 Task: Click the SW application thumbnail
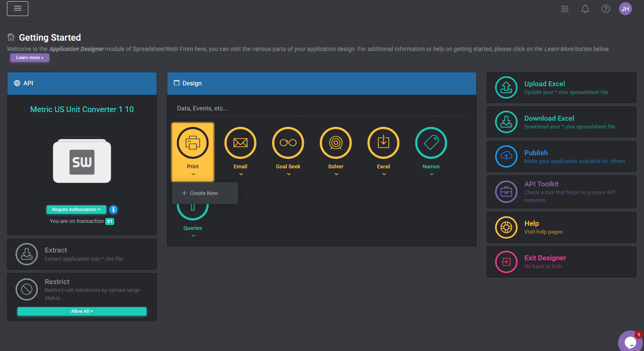click(82, 160)
